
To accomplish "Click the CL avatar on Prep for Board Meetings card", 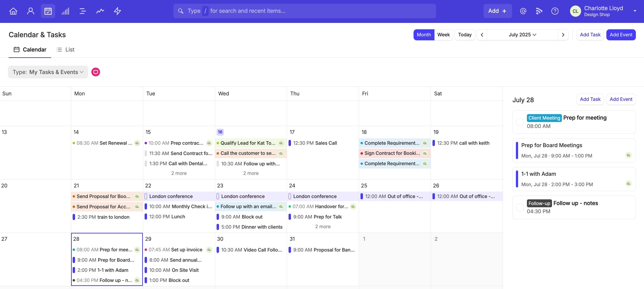I will [628, 155].
